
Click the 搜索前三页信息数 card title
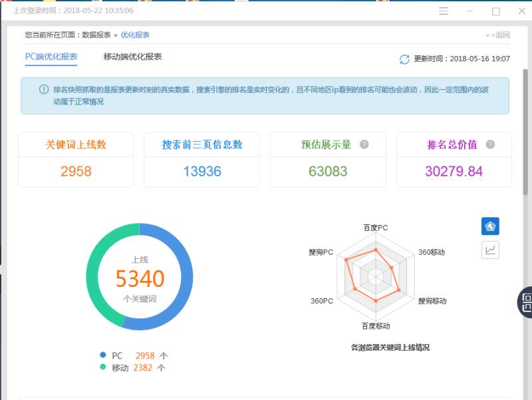tap(202, 144)
